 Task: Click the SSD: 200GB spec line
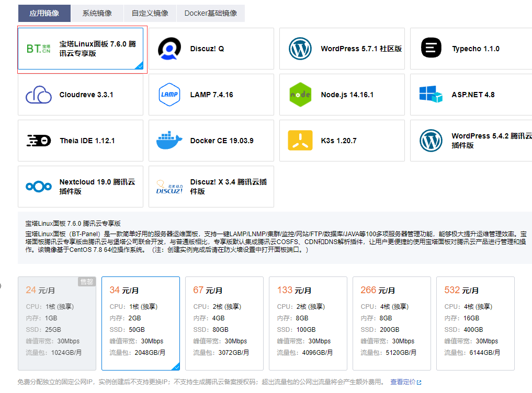point(380,330)
